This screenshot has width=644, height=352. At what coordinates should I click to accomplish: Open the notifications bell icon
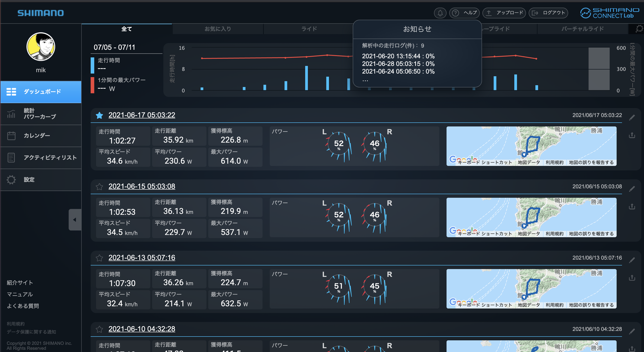pyautogui.click(x=440, y=13)
